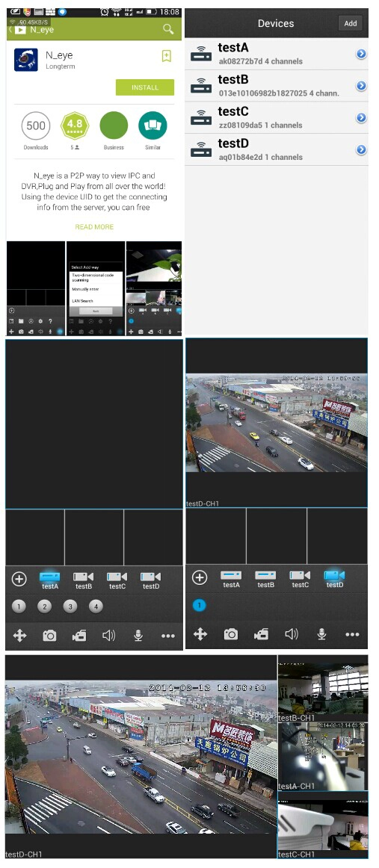Select testB camera in left viewer
The height and width of the screenshot is (868, 379).
[84, 580]
